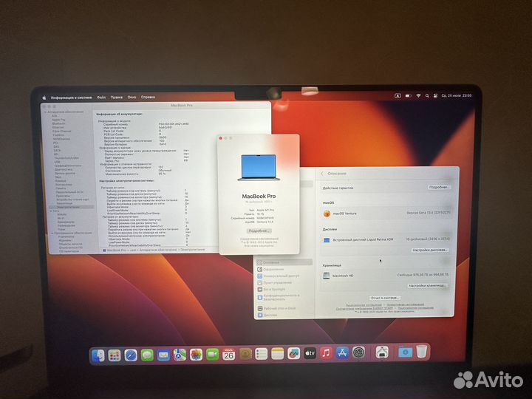Open Freeform from the Dock
532x399 pixels.
click(x=294, y=353)
